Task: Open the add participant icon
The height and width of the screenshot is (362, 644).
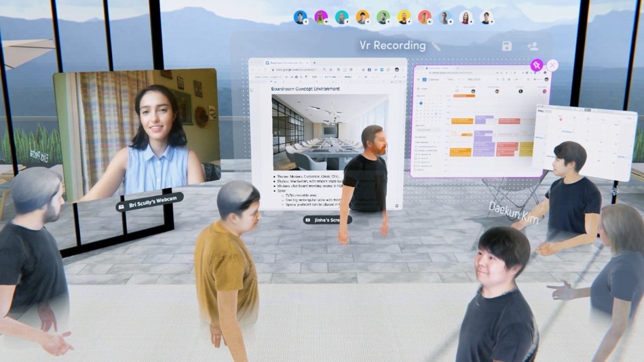Action: coord(533,46)
